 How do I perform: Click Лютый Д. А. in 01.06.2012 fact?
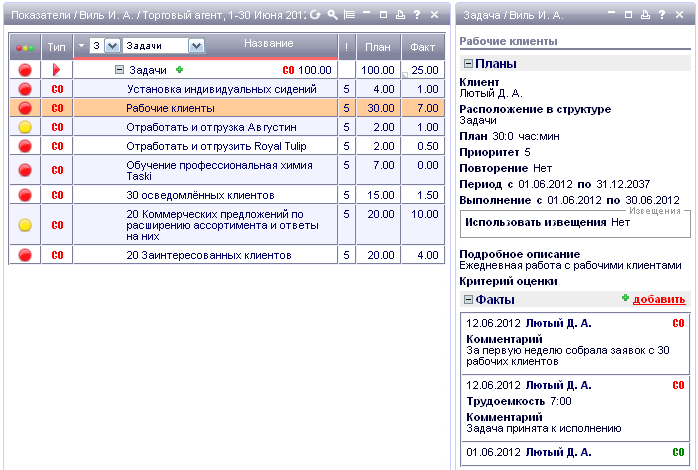pos(559,452)
